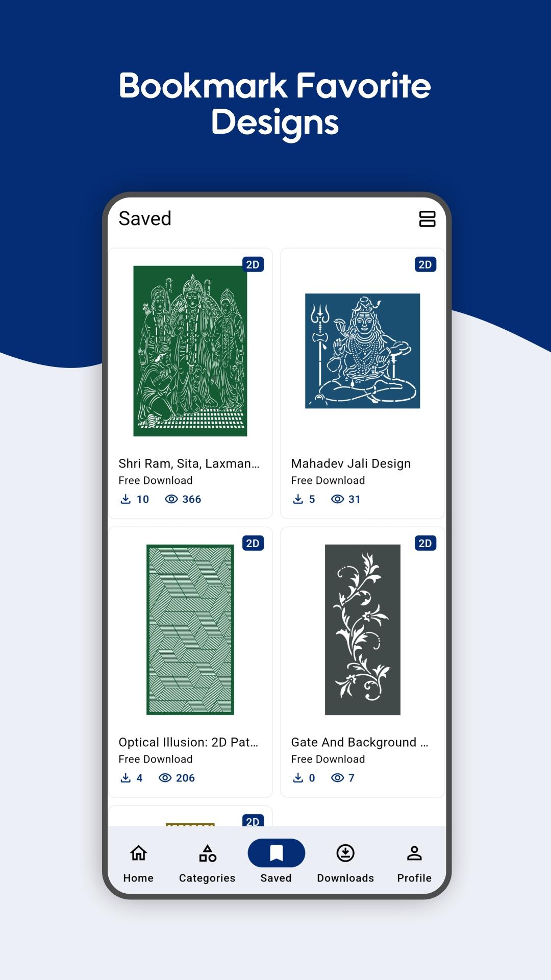Open the Profile person icon
The image size is (551, 980).
click(414, 853)
